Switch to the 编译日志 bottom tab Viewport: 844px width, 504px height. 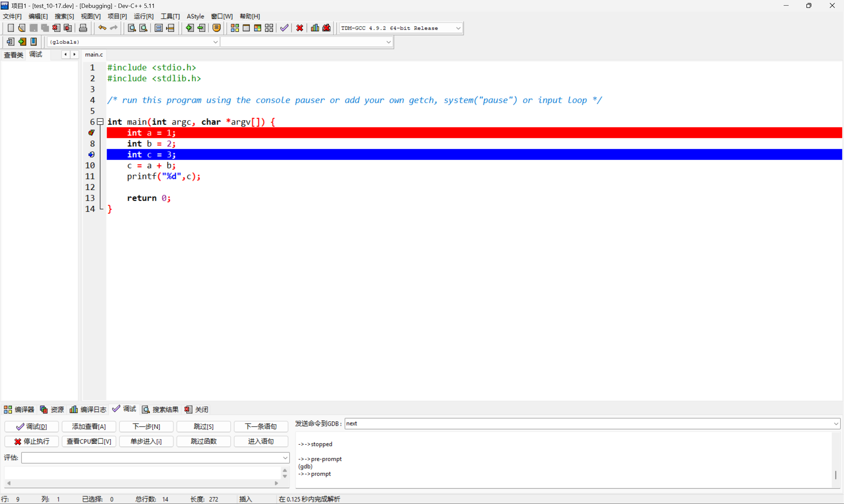[x=88, y=409]
